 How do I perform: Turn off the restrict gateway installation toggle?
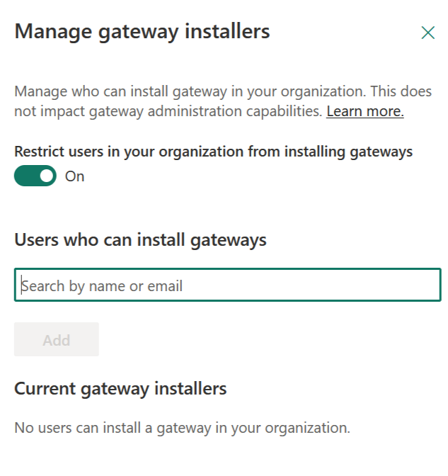[35, 176]
